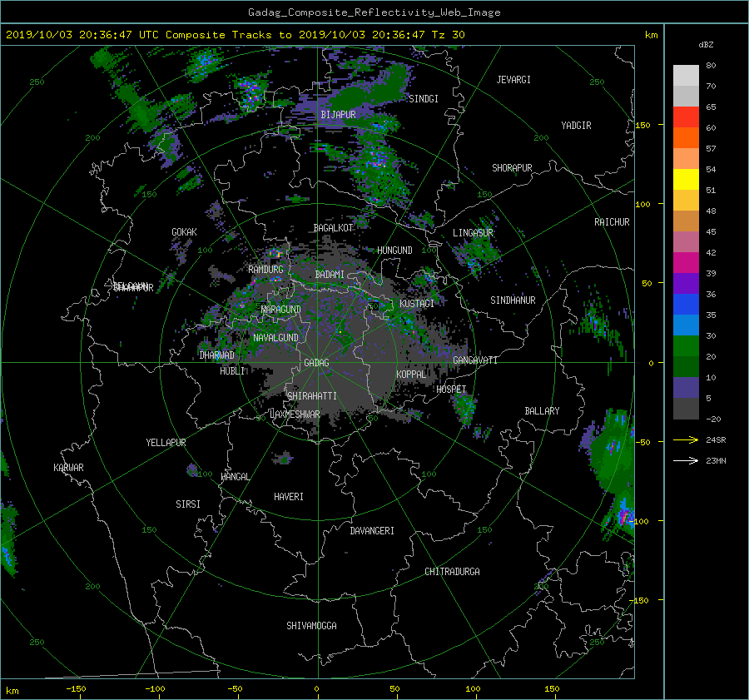Click the blue 36 dBZ legend swatch
749x700 pixels.
pos(686,305)
